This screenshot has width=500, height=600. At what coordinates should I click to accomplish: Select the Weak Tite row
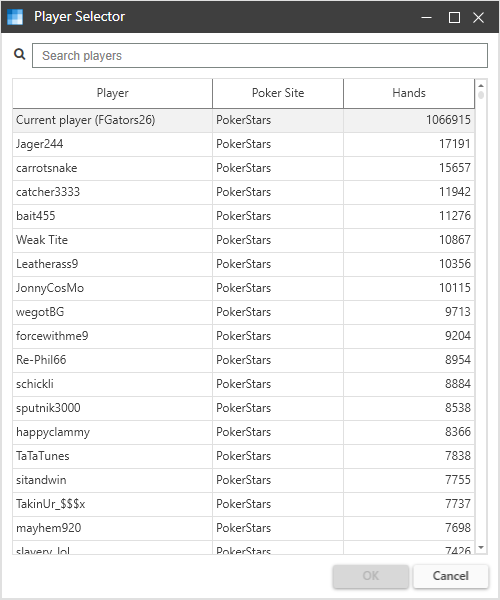(x=243, y=240)
